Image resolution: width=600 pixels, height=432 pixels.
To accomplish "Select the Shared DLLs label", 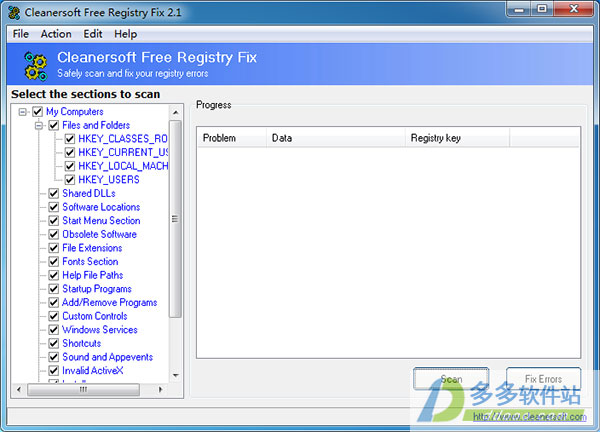I will pos(89,193).
